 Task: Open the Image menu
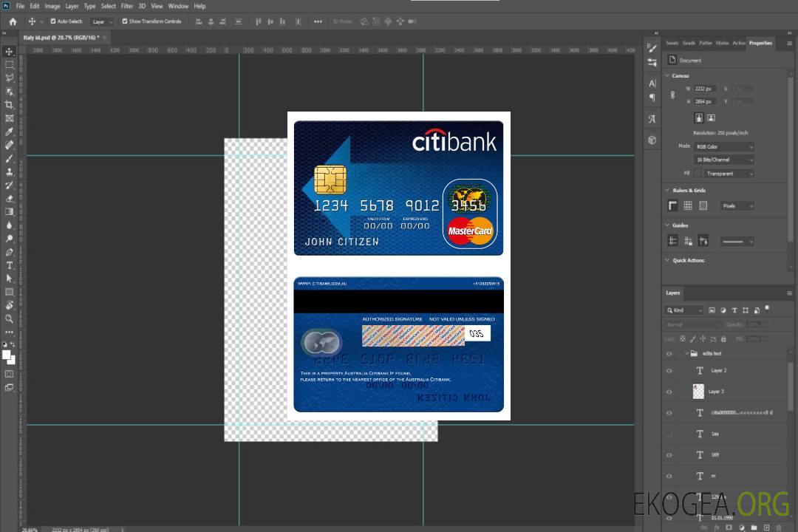click(52, 6)
